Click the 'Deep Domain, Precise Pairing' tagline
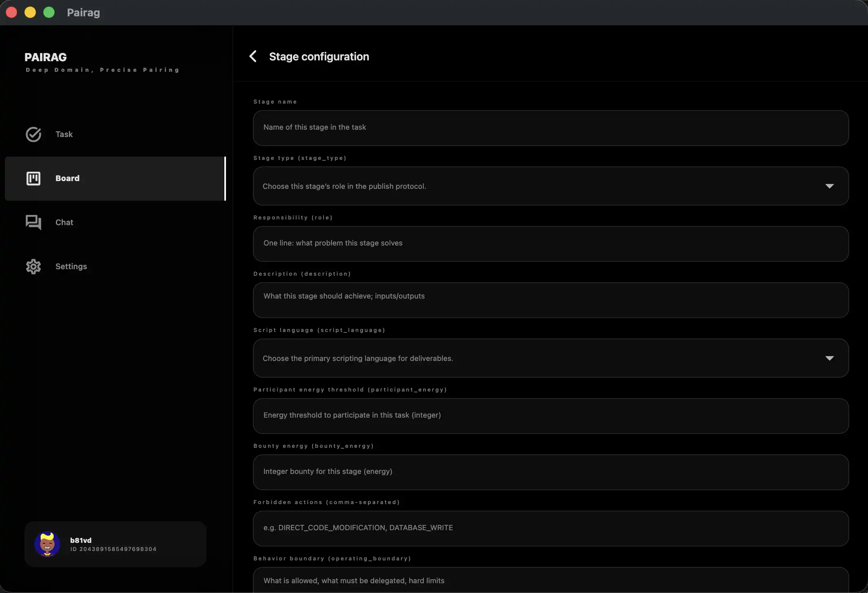Screen dimensions: 868x593 click(102, 70)
